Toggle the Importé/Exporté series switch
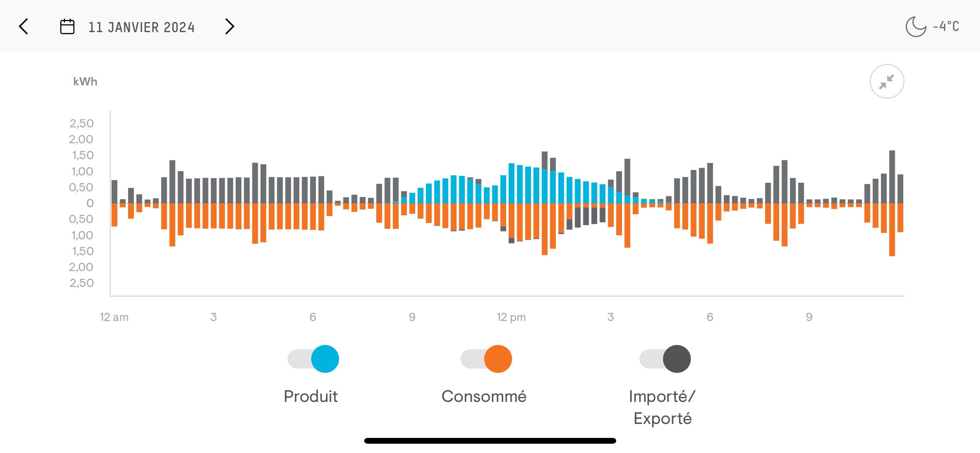Viewport: 980px width, 453px height. (x=665, y=359)
